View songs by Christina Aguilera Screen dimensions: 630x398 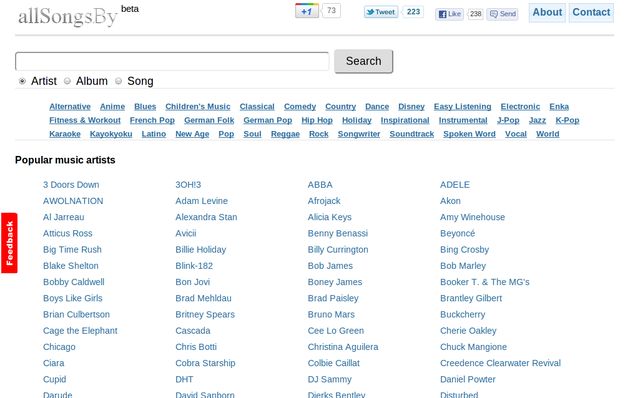(x=343, y=347)
